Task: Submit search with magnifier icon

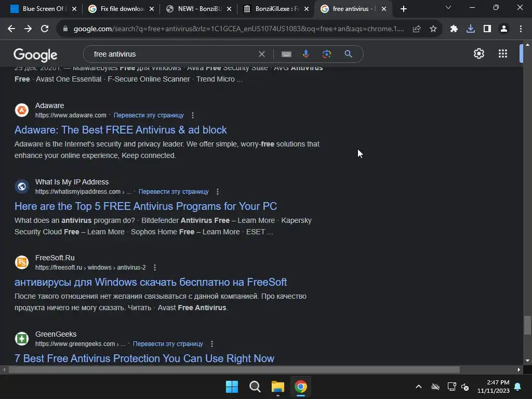Action: point(348,54)
